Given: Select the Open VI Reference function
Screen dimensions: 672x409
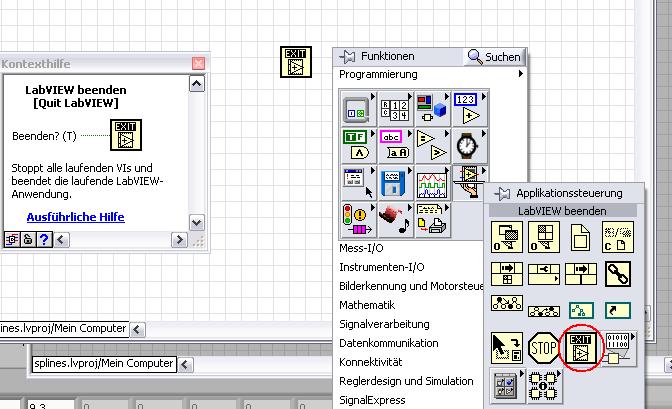Looking at the screenshot, I should pos(543,237).
